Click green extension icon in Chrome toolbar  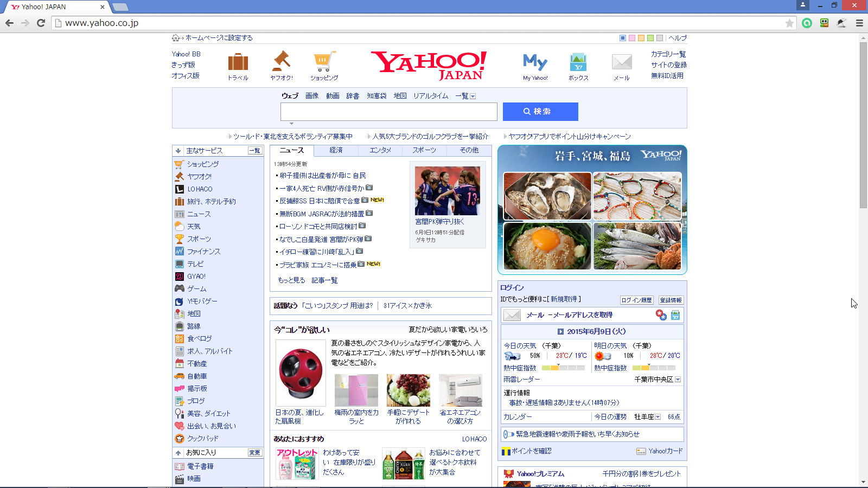[807, 23]
